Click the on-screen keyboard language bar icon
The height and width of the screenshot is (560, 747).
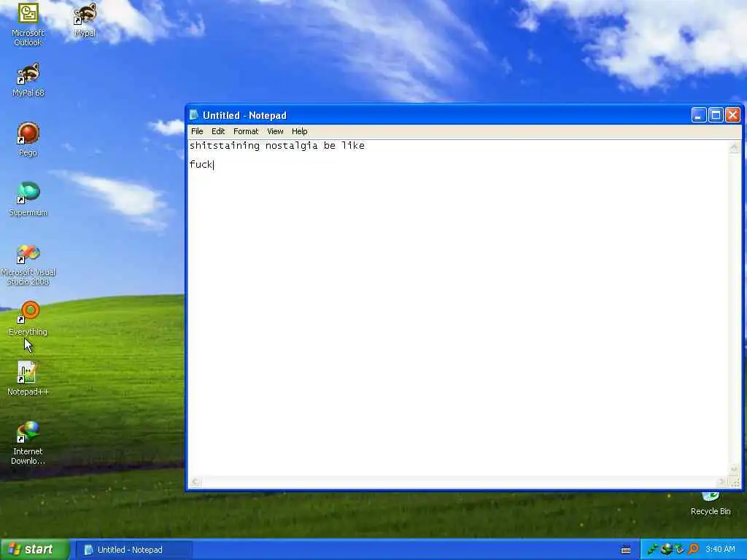pos(626,550)
